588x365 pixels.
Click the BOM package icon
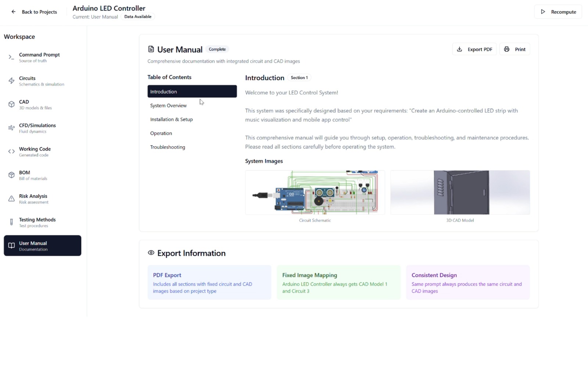(11, 175)
